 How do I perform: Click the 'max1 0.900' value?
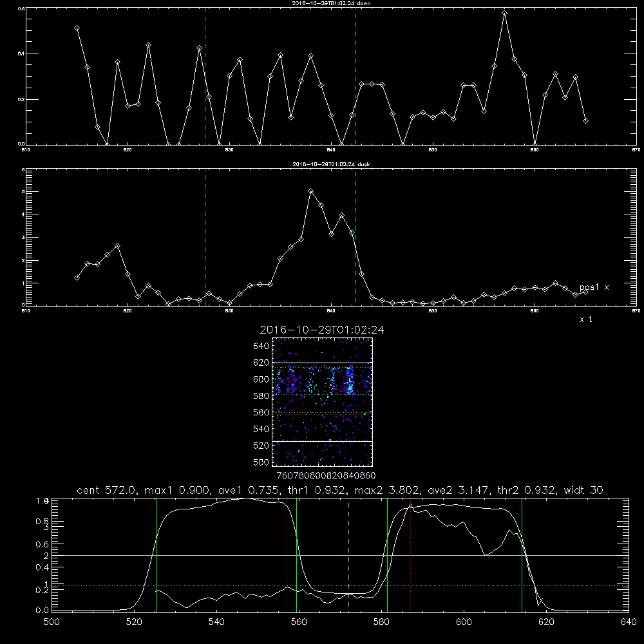click(178, 490)
